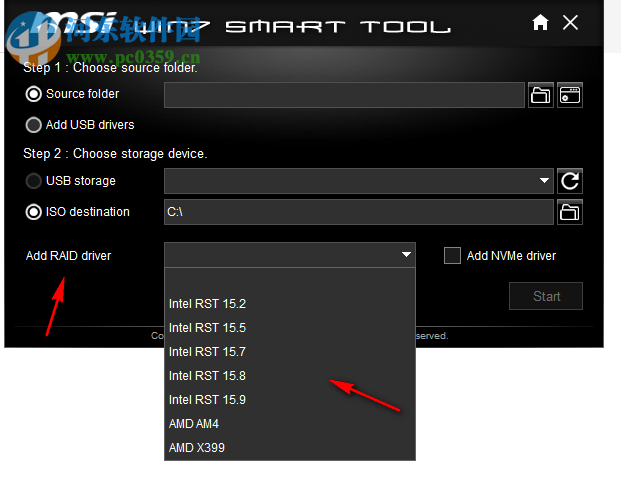Enable the Add NVMe driver checkbox

pos(452,255)
